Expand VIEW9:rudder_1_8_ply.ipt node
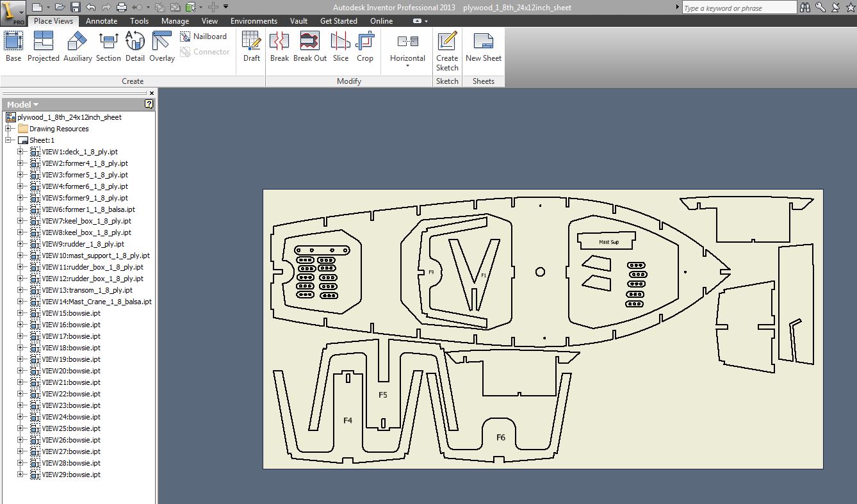 point(20,244)
